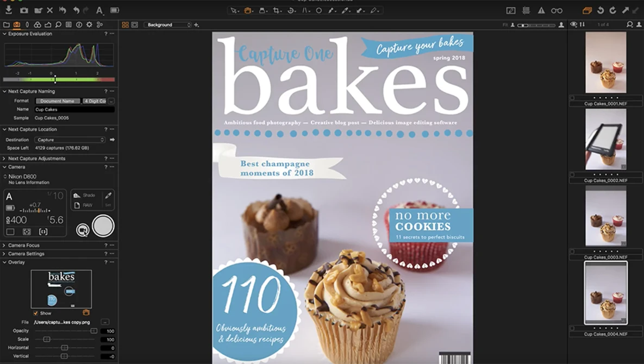Viewport: 644px width, 364px height.
Task: Pick white balance with camera eyedropper
Action: pos(108,196)
